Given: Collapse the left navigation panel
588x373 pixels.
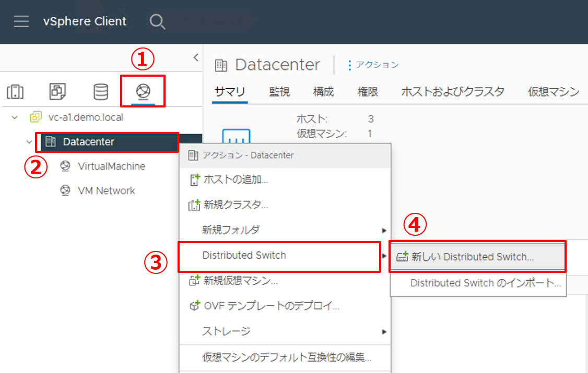Looking at the screenshot, I should pyautogui.click(x=196, y=57).
